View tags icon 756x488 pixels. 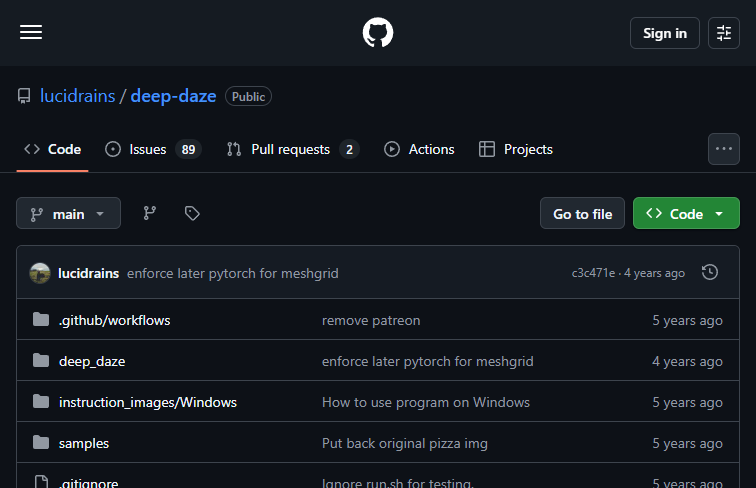192,213
